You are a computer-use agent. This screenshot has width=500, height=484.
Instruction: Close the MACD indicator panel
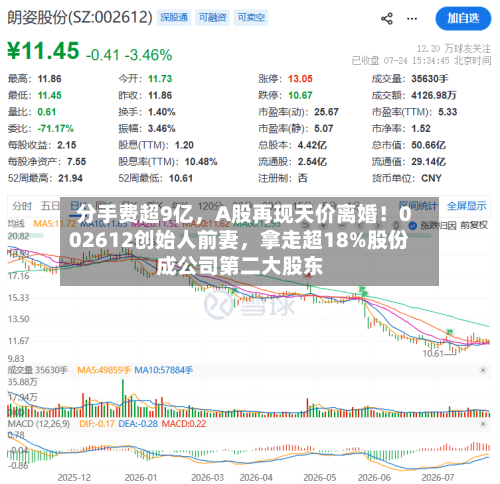point(483,424)
